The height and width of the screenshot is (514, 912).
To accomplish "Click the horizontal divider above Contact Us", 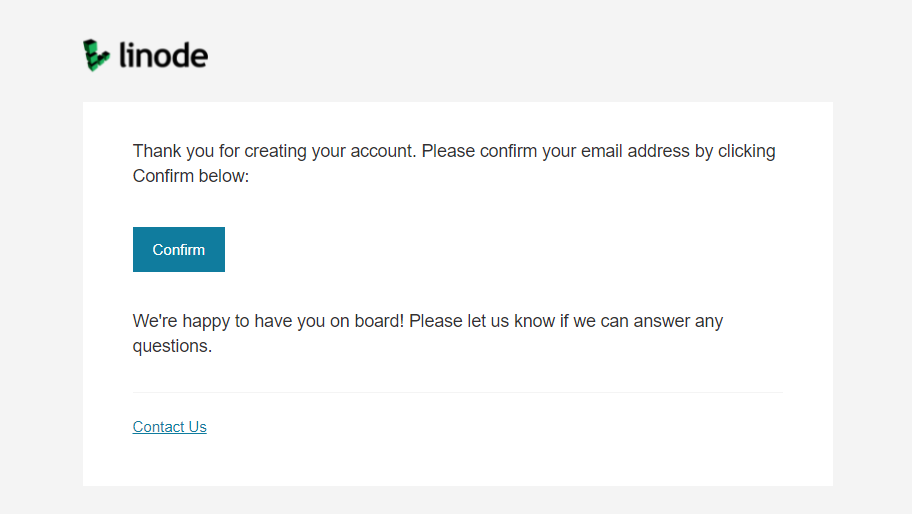I will point(458,392).
